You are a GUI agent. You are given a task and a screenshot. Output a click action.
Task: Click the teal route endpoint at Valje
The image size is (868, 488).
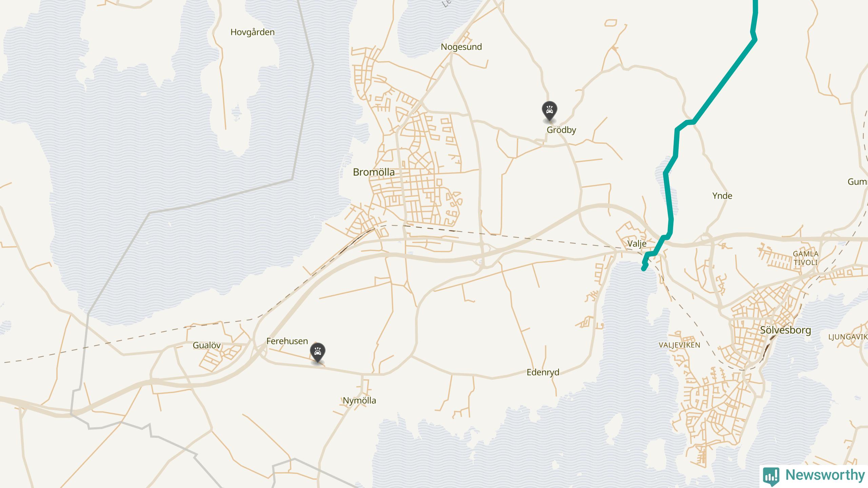[644, 269]
